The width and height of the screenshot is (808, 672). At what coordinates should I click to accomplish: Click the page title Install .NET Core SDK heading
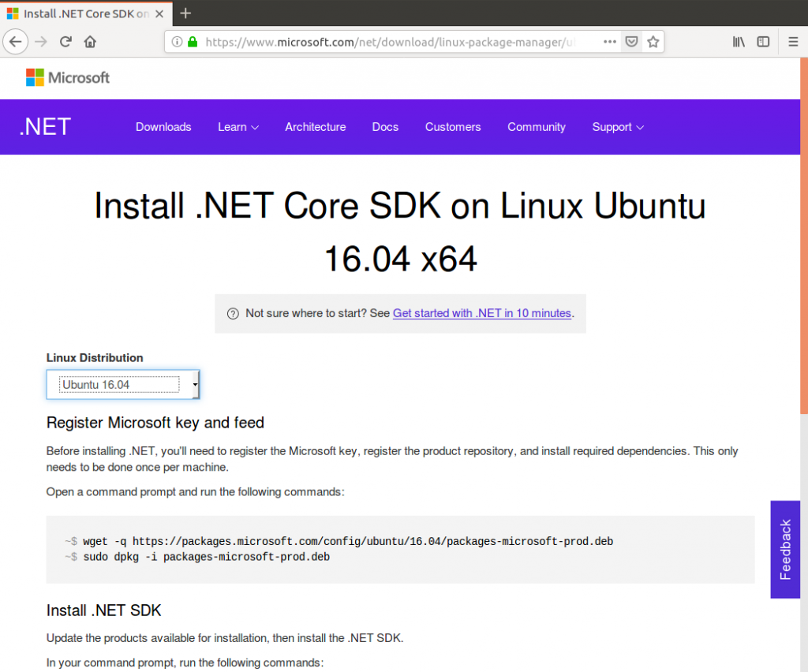click(x=400, y=232)
